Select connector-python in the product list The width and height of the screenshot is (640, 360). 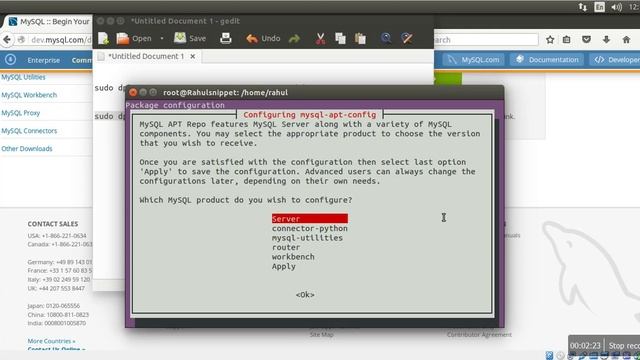310,228
